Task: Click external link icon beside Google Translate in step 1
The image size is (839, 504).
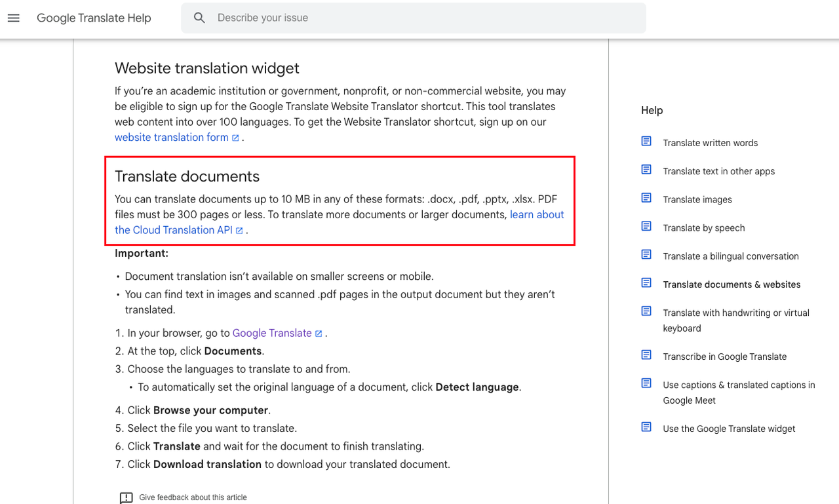Action: point(319,333)
